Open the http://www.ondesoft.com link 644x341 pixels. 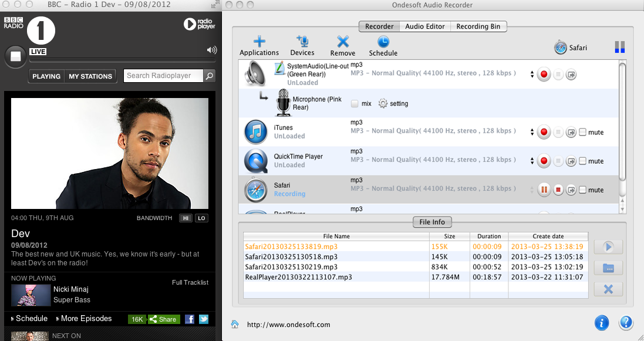[288, 325]
